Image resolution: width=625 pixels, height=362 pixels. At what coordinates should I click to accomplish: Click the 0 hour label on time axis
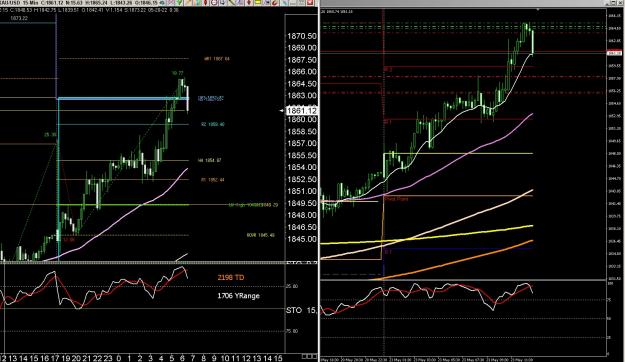(x=119, y=358)
